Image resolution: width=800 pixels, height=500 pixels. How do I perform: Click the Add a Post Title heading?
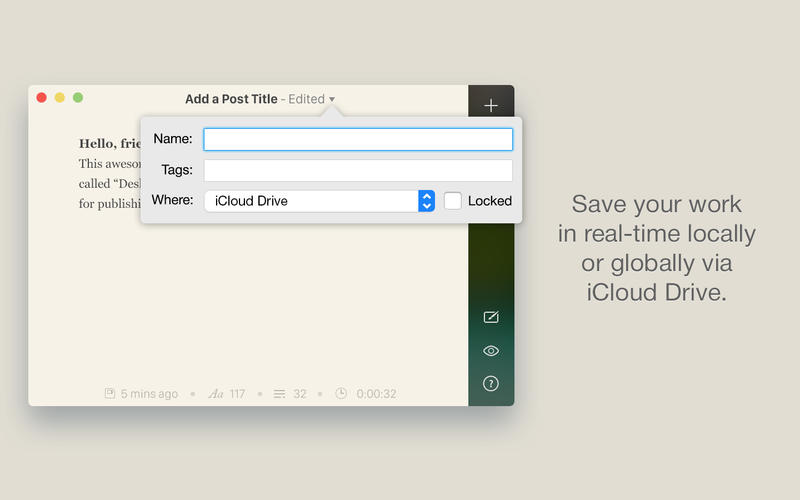click(231, 99)
